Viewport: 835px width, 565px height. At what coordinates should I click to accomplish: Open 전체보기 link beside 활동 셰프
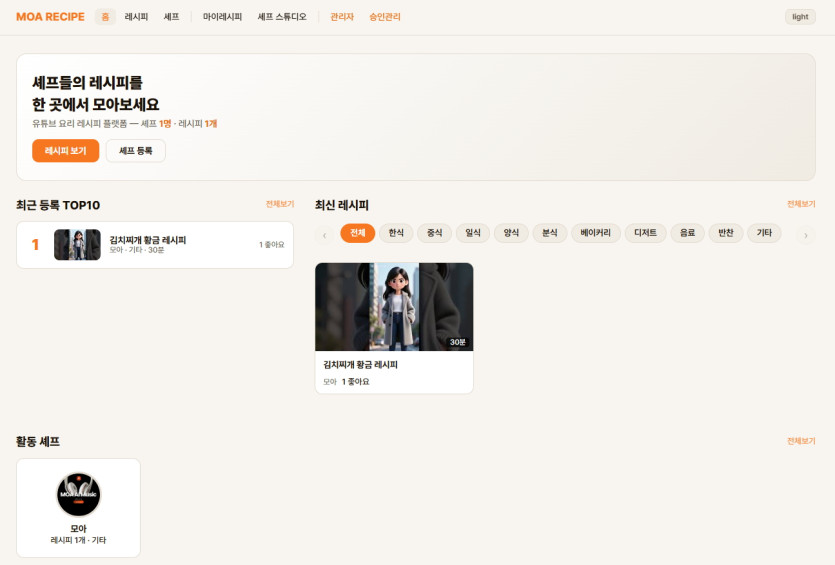coord(801,441)
